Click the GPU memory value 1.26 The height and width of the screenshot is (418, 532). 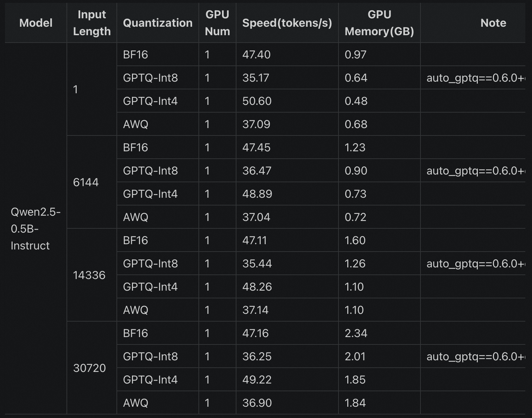click(355, 264)
